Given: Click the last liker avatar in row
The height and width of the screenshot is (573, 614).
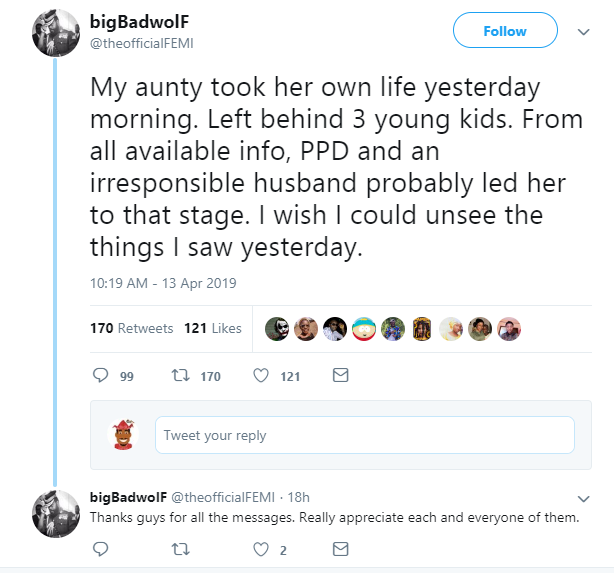Looking at the screenshot, I should [510, 329].
